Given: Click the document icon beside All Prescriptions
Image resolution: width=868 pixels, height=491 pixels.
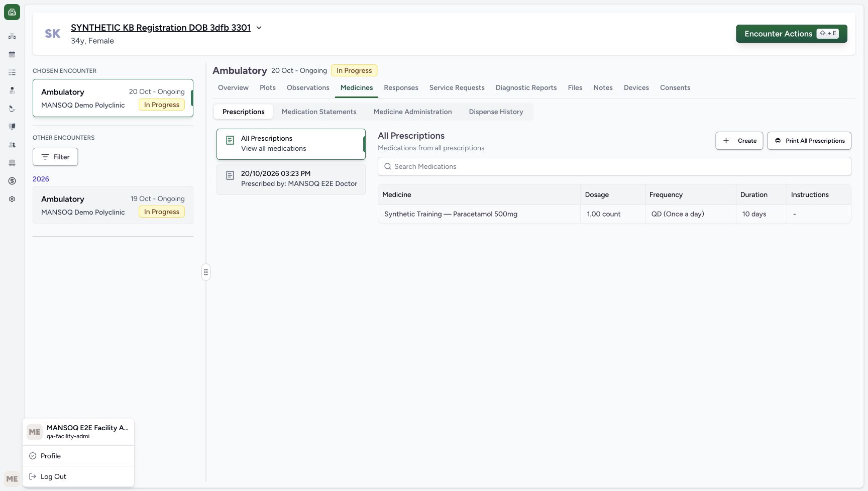Looking at the screenshot, I should (230, 140).
